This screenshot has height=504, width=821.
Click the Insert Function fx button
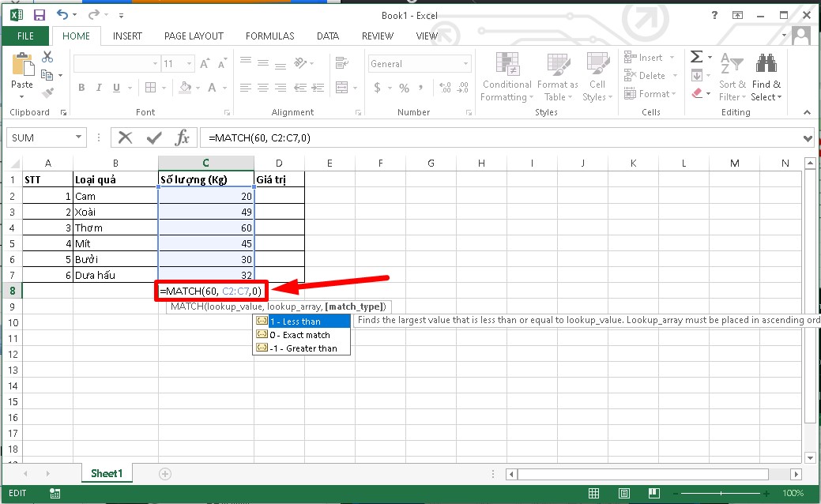[x=182, y=137]
